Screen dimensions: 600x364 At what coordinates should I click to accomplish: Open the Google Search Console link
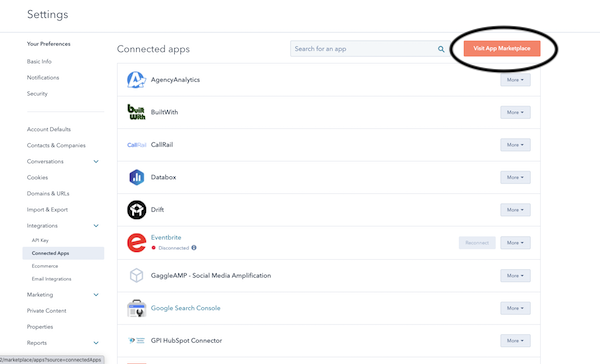click(186, 308)
